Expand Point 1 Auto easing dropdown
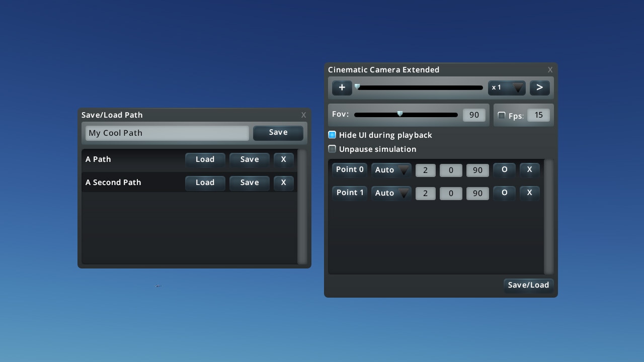Viewport: 644px width, 362px height. pos(391,194)
